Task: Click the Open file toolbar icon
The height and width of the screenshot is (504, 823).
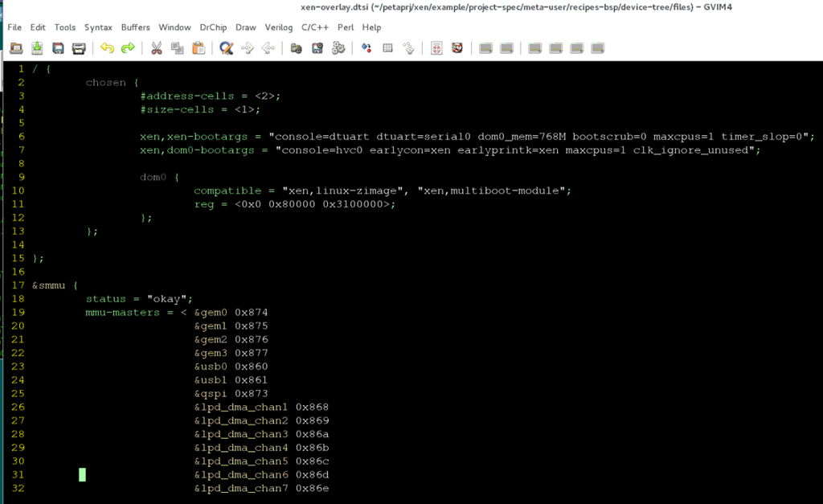Action: click(x=16, y=48)
